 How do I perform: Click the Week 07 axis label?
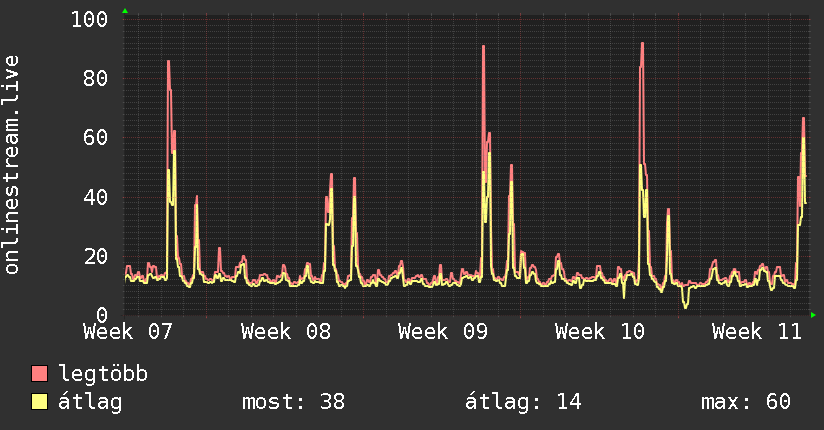(128, 332)
